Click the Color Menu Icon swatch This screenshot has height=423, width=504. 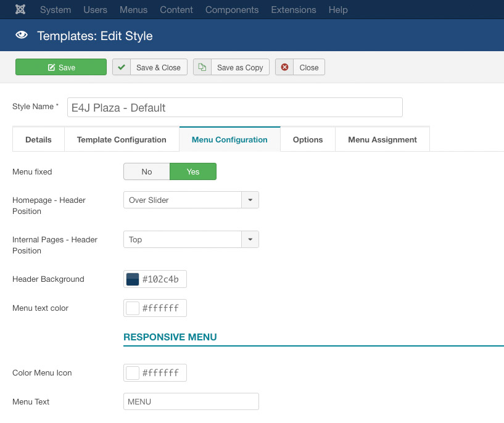(133, 373)
